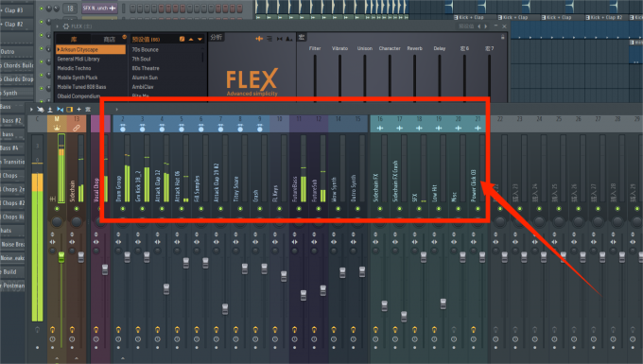Mute the Master mixer track
The width and height of the screenshot is (643, 364).
tap(57, 209)
